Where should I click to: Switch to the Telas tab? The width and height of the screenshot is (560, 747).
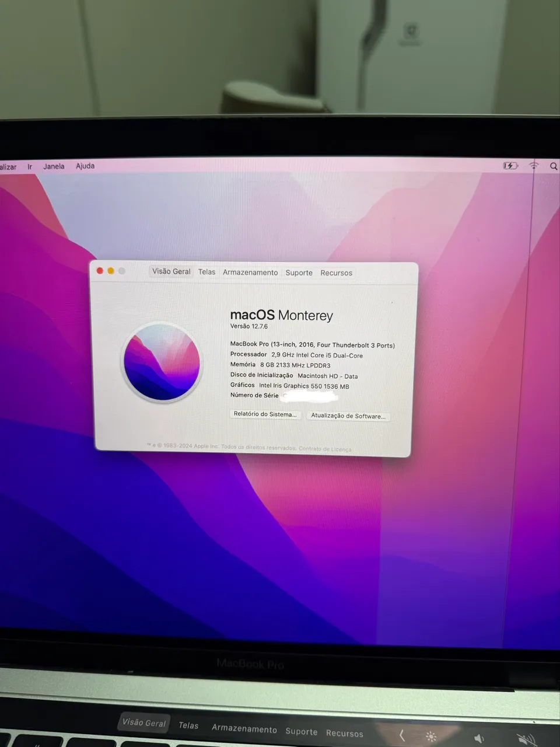click(x=206, y=271)
